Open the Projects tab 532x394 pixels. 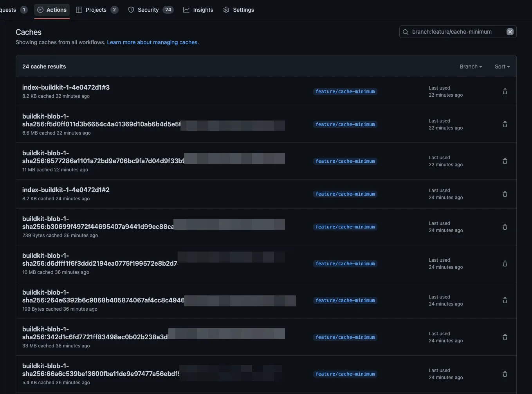click(96, 10)
